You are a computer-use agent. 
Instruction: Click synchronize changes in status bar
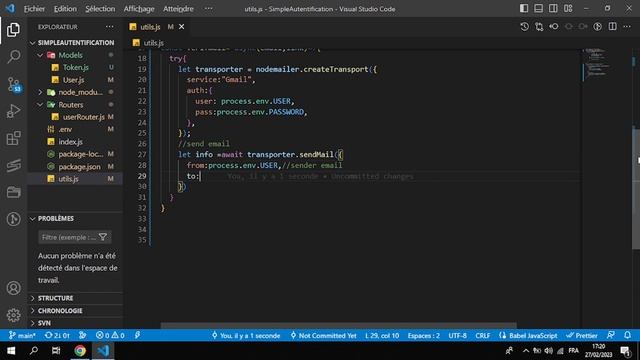click(57, 336)
